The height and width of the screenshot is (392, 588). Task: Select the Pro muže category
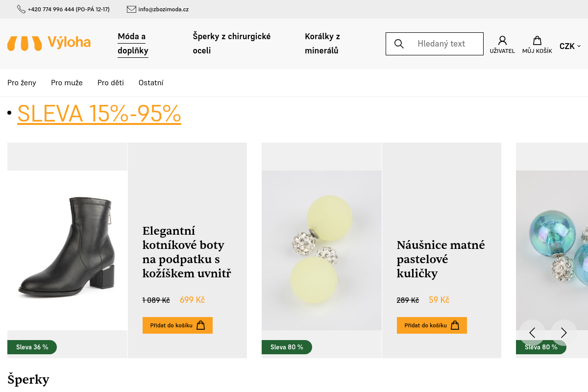tap(67, 83)
